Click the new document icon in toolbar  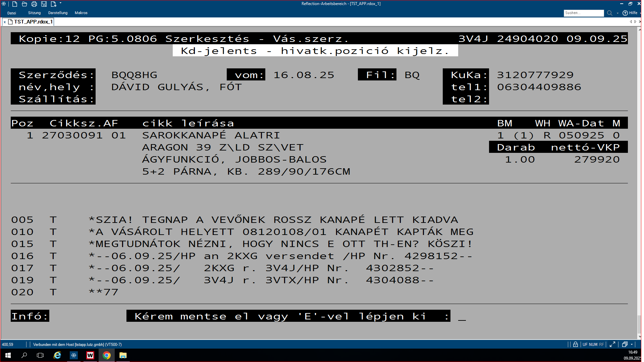(x=15, y=4)
